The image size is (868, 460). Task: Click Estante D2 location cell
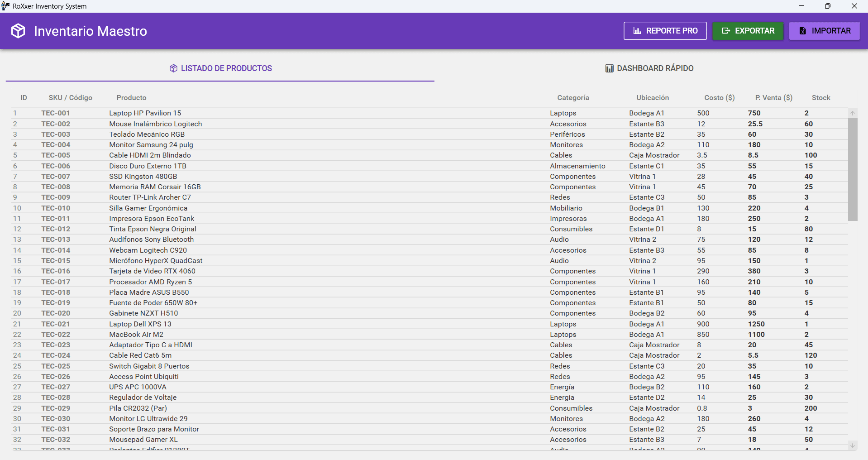click(647, 398)
